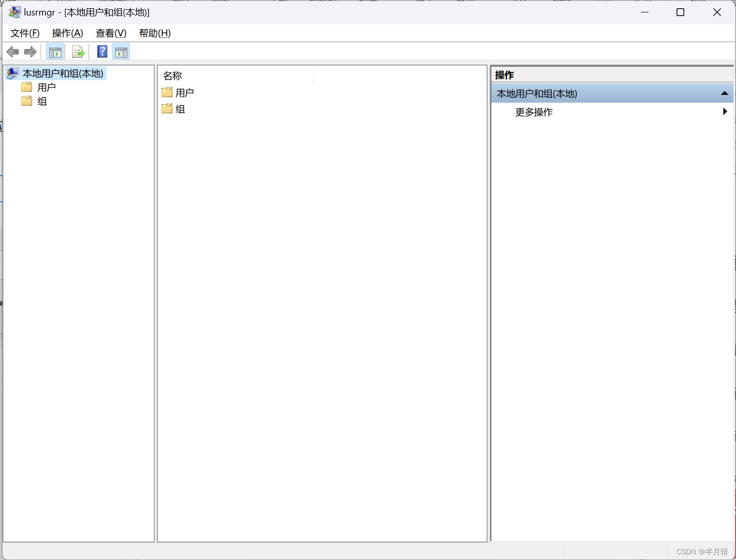Screen dimensions: 736x560
Task: Click the computer icon of the tree root node
Action: pyautogui.click(x=12, y=73)
